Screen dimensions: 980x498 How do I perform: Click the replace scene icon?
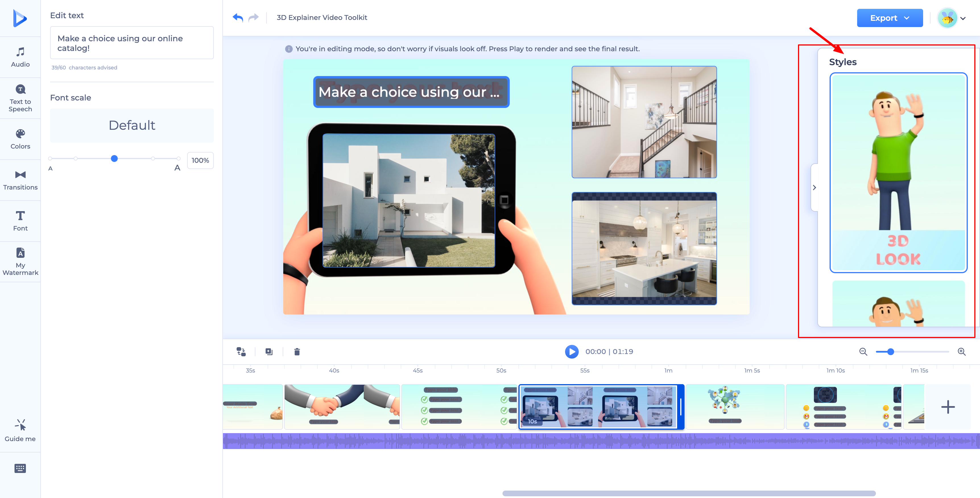[x=241, y=351]
